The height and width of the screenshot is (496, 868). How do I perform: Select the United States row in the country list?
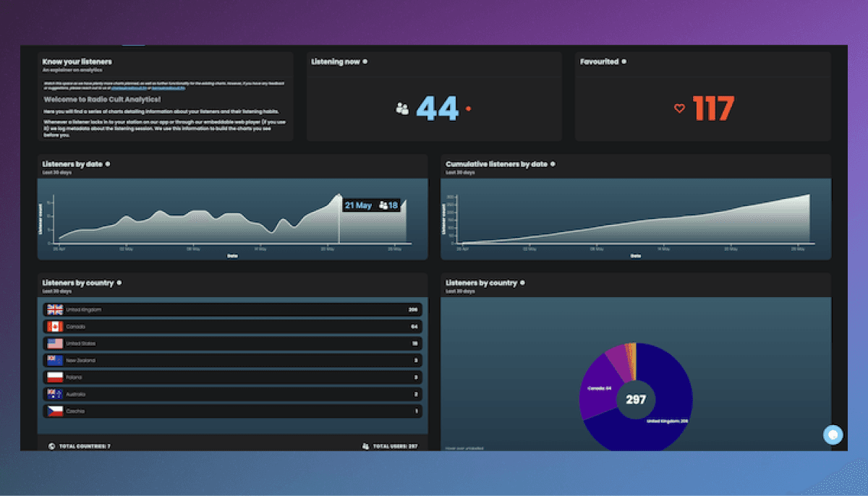[x=231, y=343]
